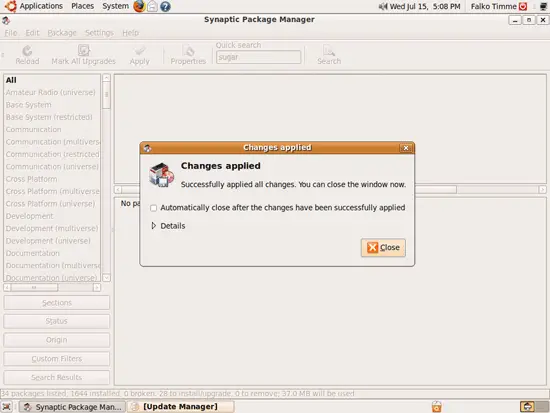Click the Synaptic icon in the window title bar
550x413 pixels.
[6, 20]
